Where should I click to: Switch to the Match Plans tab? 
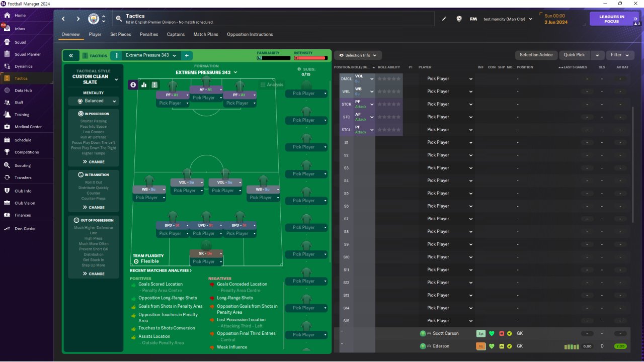click(x=206, y=34)
